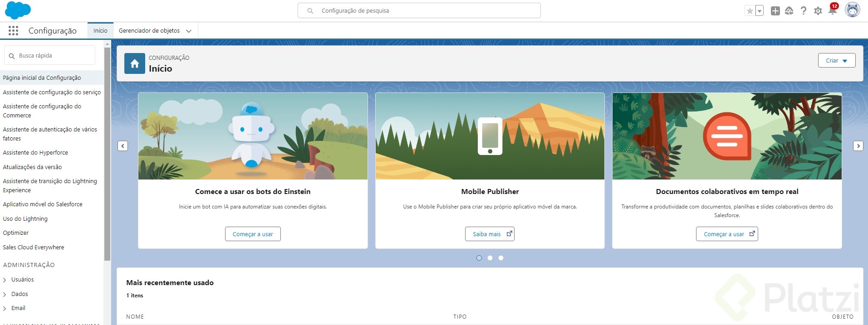868x325 pixels.
Task: Select the second carousel page dot
Action: [490, 258]
